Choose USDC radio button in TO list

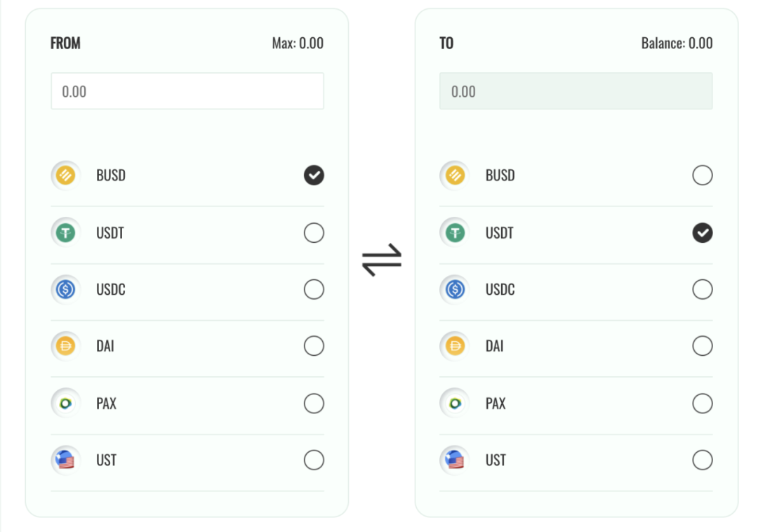click(703, 289)
